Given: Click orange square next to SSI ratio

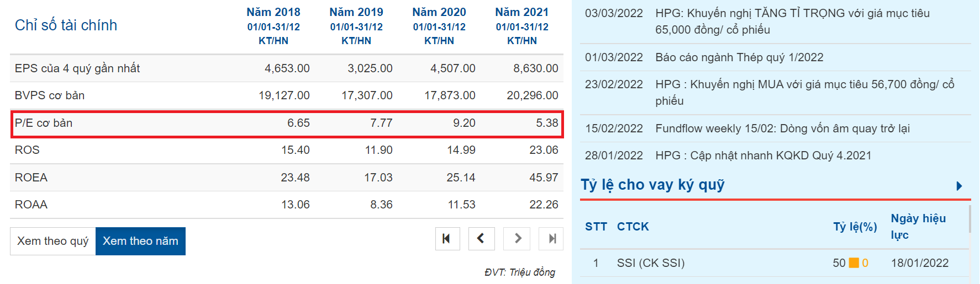Looking at the screenshot, I should (853, 263).
